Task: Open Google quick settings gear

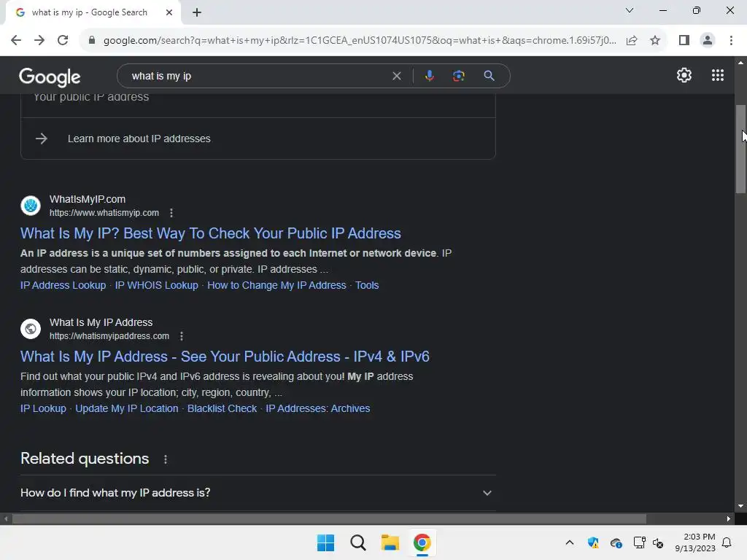Action: 684,75
